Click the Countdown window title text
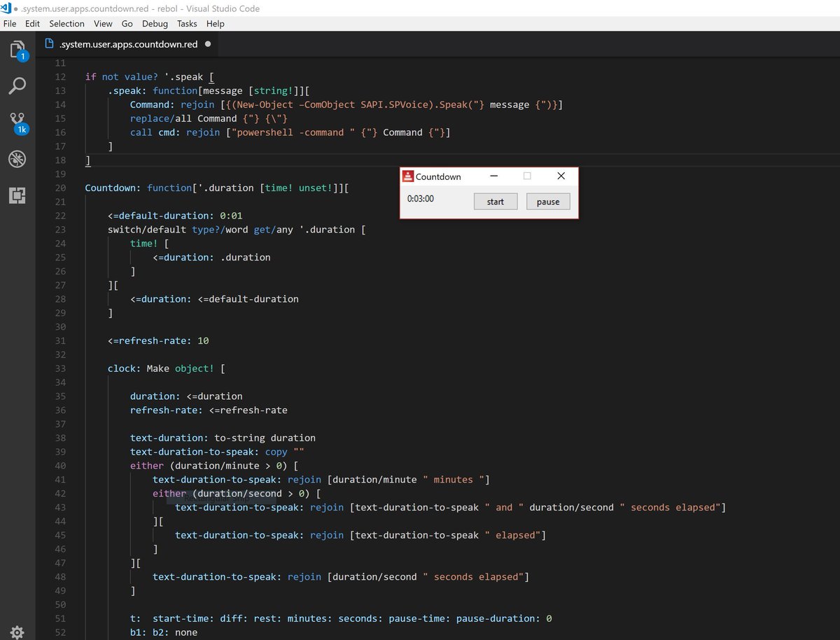 click(x=438, y=176)
